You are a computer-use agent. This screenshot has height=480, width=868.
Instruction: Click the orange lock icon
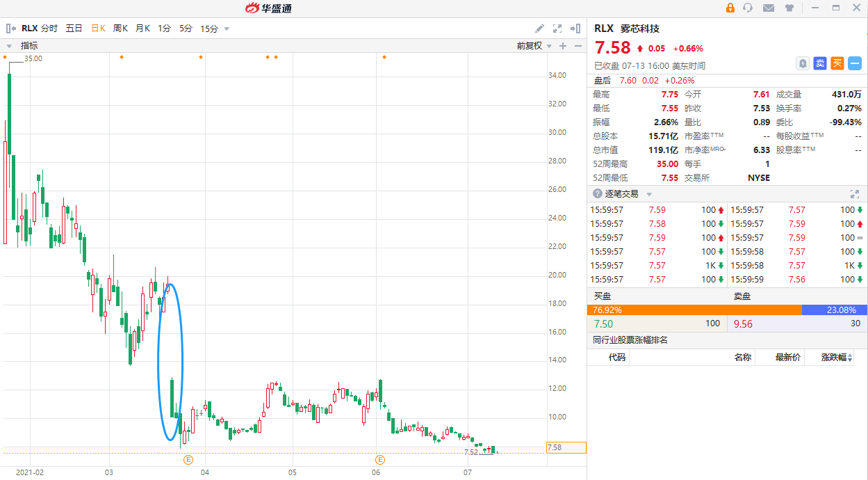730,8
